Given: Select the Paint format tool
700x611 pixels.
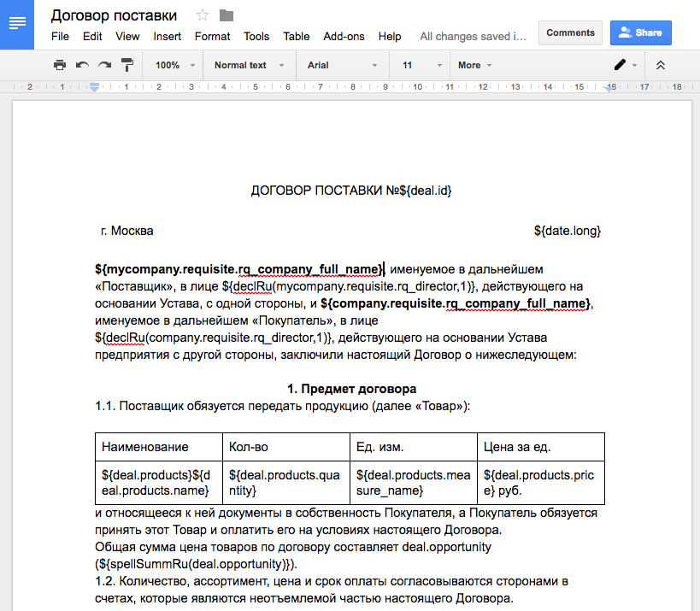Looking at the screenshot, I should [x=127, y=65].
